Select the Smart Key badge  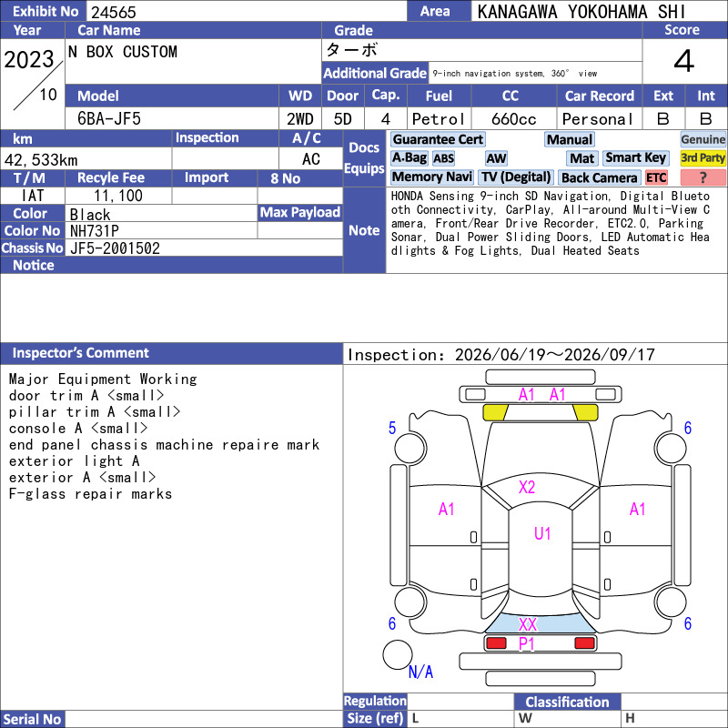click(635, 157)
